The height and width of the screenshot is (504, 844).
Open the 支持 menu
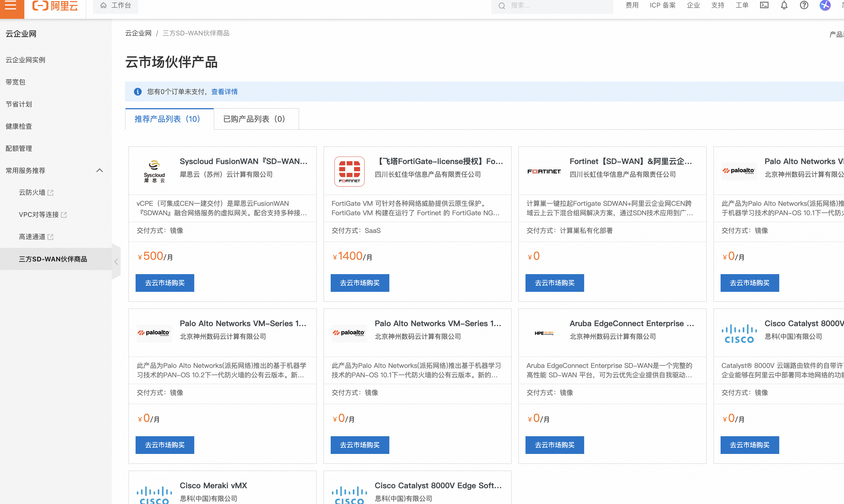[718, 5]
